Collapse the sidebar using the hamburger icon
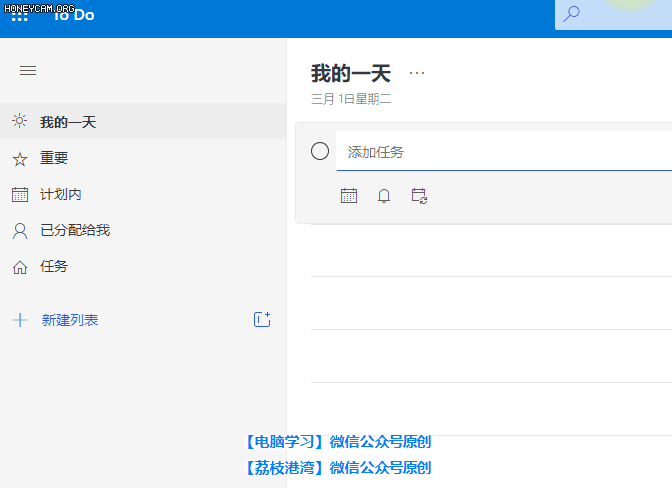This screenshot has width=672, height=488. tap(28, 71)
